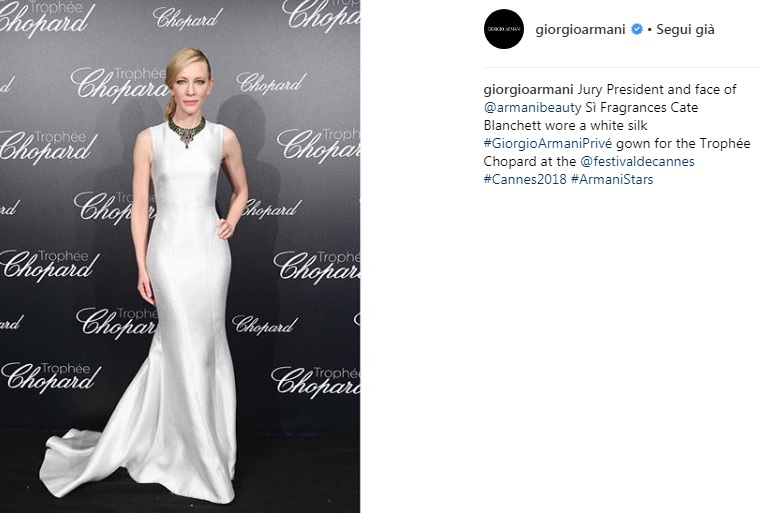
Task: Open the #GiorgioArmaniPrivé hashtag
Action: click(x=548, y=143)
